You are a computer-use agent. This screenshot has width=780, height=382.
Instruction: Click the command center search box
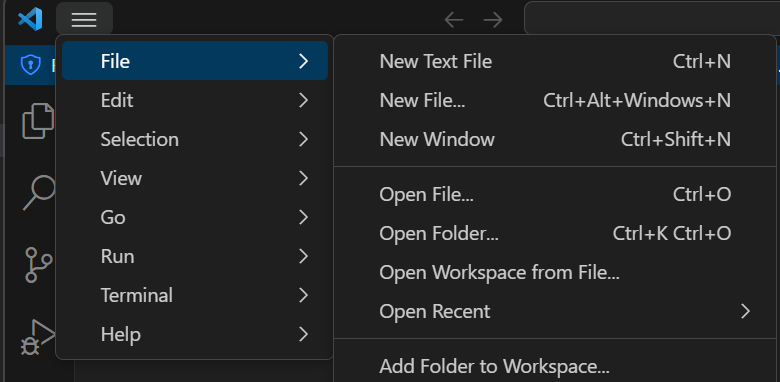pyautogui.click(x=652, y=19)
